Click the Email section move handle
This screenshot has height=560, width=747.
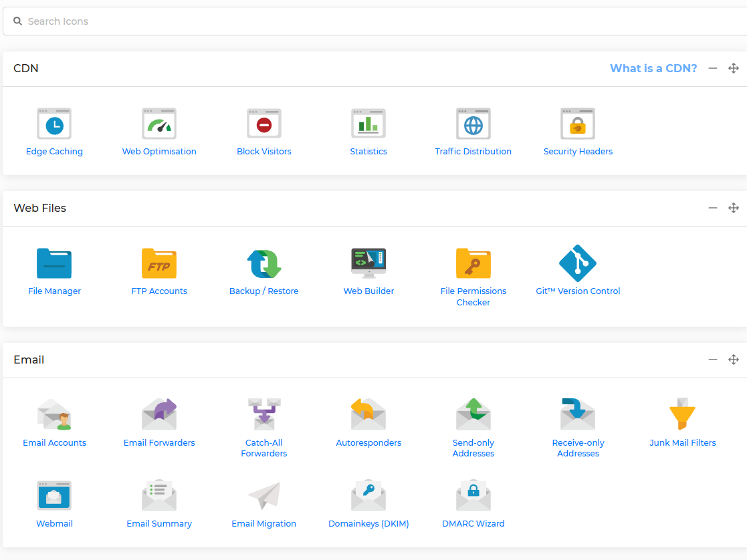click(734, 360)
